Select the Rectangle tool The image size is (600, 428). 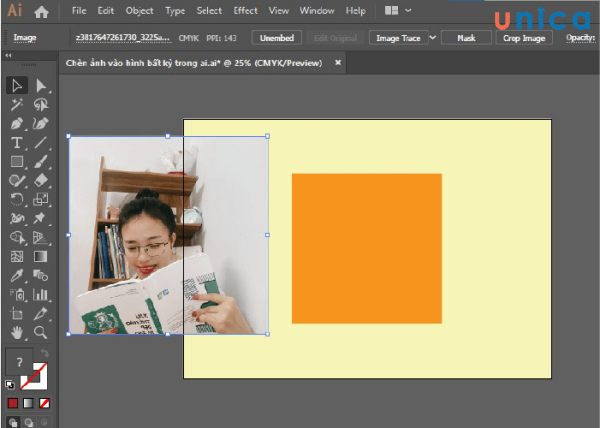tap(17, 162)
